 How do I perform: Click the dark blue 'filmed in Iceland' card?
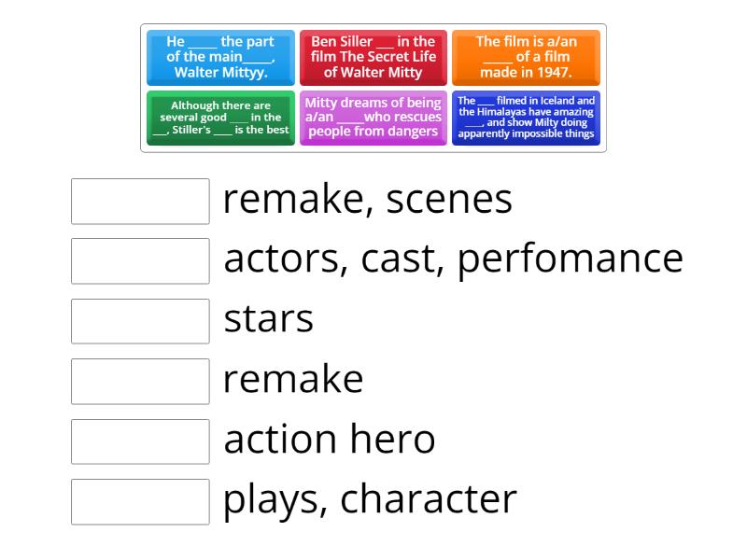(526, 117)
